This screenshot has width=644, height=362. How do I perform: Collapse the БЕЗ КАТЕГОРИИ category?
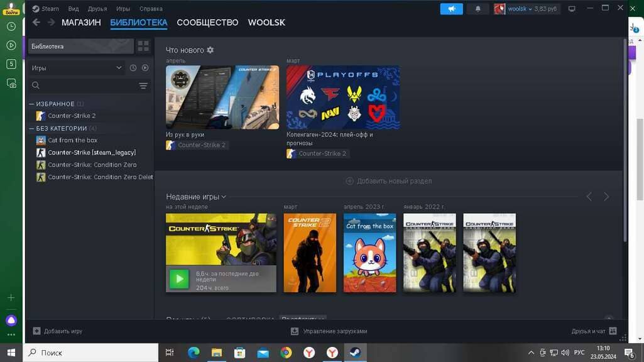pyautogui.click(x=32, y=128)
